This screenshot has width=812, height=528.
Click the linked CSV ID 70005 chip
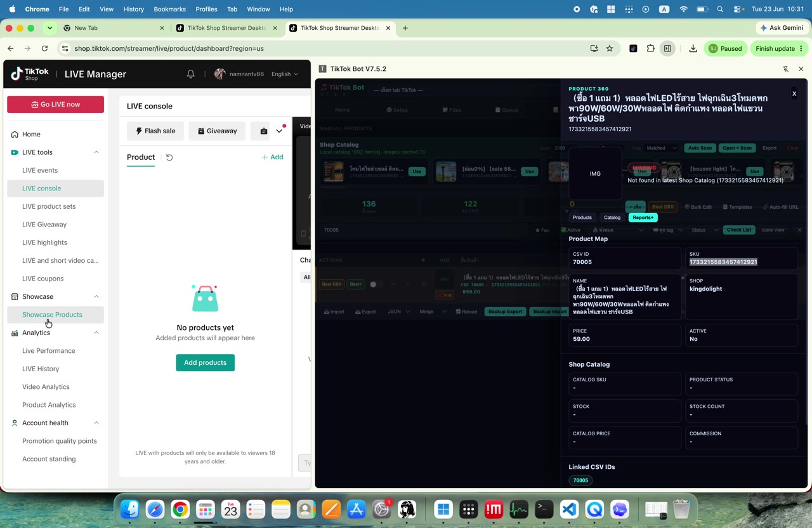(x=580, y=480)
